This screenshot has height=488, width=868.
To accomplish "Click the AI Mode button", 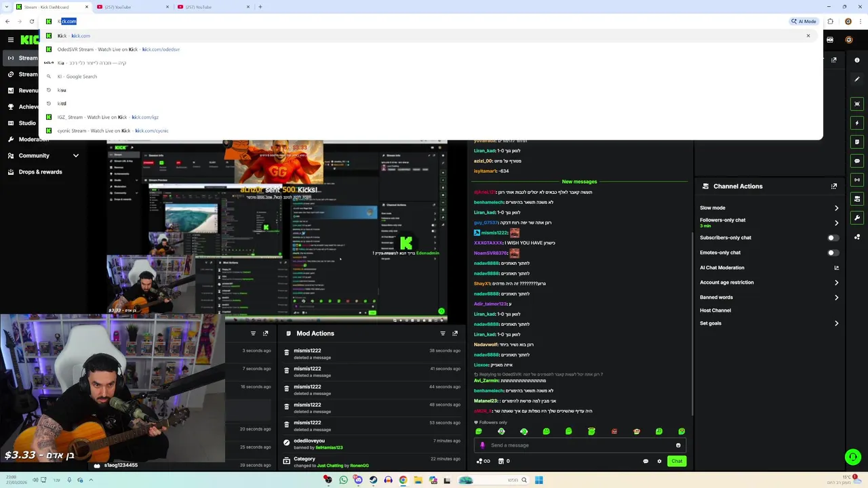I will pos(804,22).
